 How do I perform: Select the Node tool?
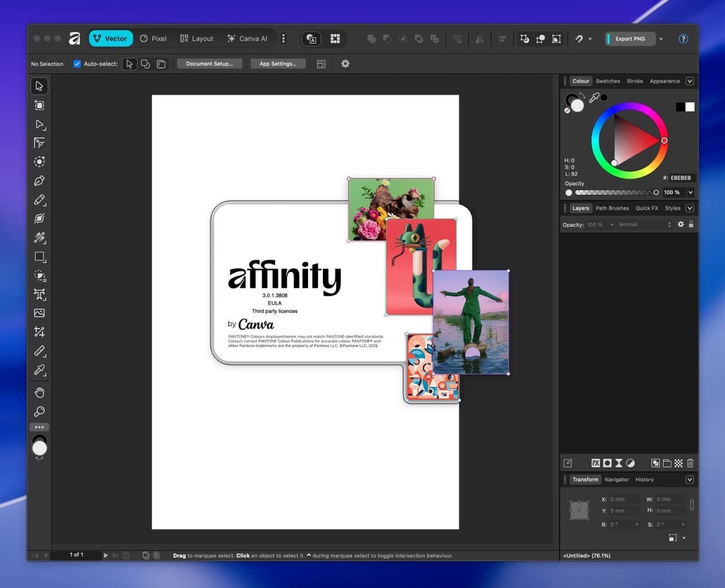point(39,125)
